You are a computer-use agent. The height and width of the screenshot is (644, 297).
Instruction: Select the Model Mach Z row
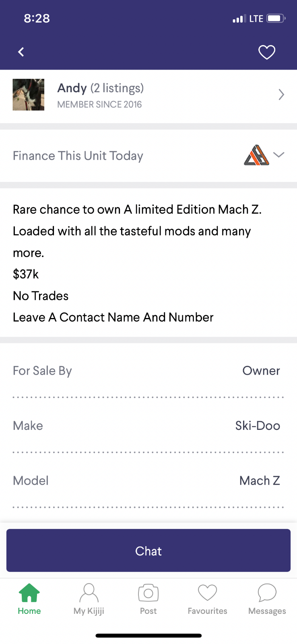148,481
